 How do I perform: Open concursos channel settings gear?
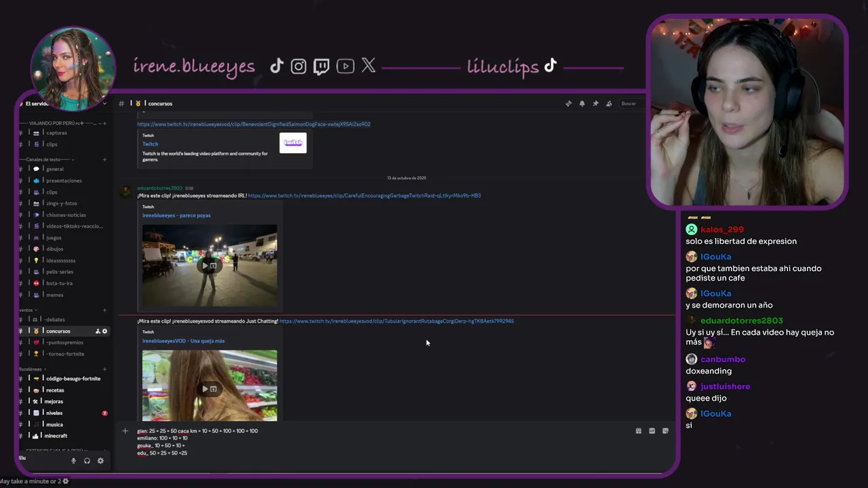tap(104, 331)
